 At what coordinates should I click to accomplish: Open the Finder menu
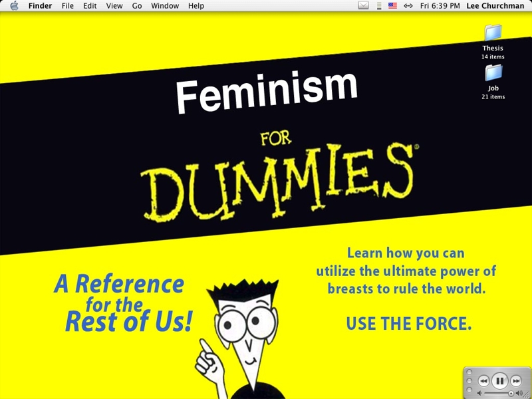(40, 6)
